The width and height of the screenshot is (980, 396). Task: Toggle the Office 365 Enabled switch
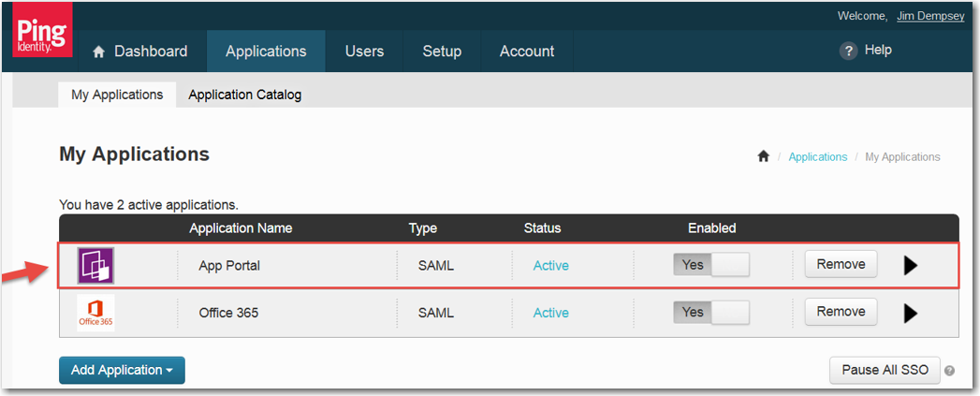click(711, 312)
